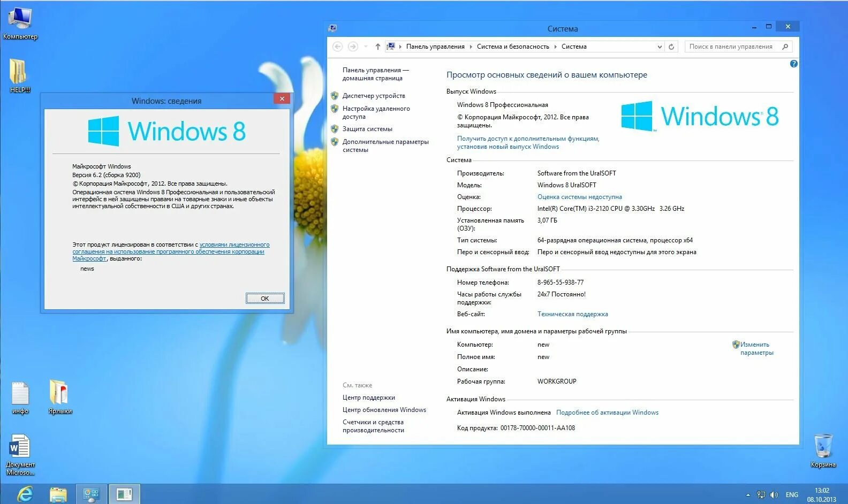Image resolution: width=848 pixels, height=504 pixels.
Task: Refresh the Система window address bar
Action: [x=671, y=47]
